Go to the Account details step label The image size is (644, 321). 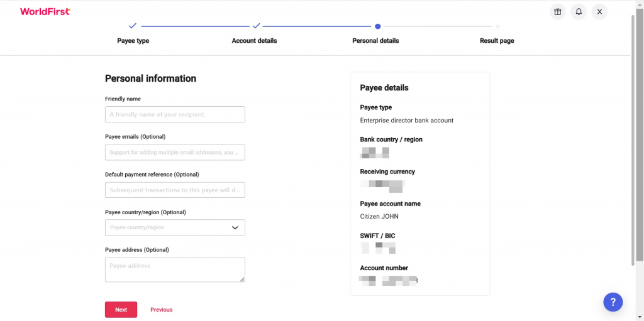pos(254,41)
